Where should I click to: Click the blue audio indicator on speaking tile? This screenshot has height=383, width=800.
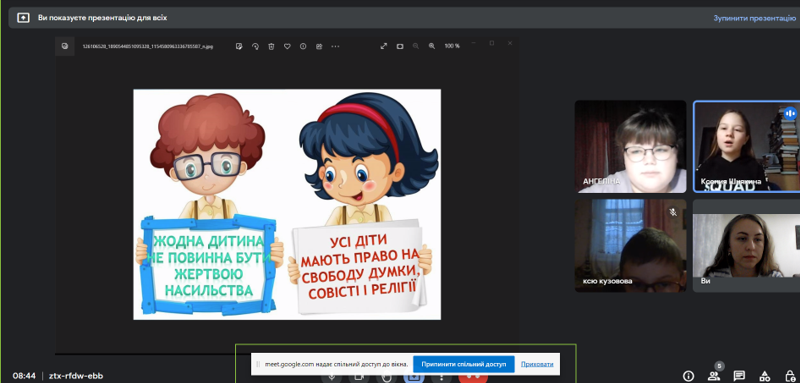tap(790, 113)
